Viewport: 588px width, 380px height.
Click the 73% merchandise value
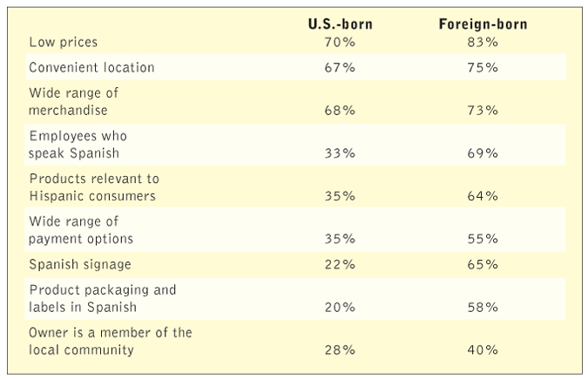[481, 110]
